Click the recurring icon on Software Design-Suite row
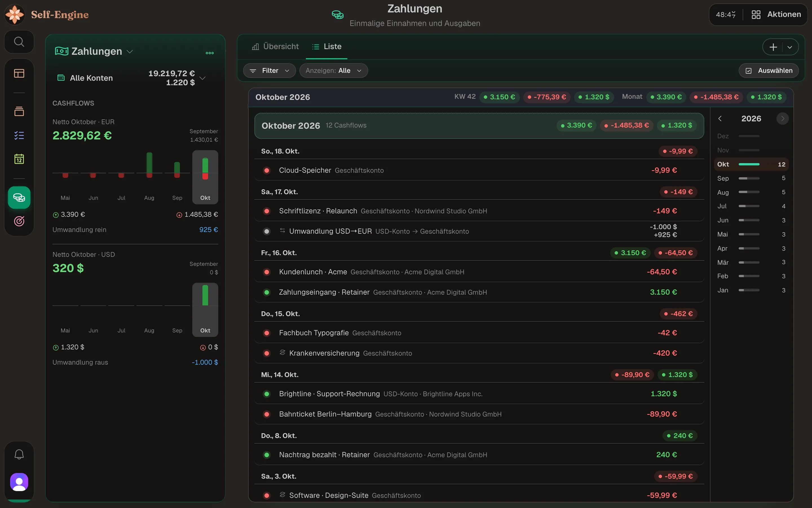The image size is (812, 508). point(283,494)
